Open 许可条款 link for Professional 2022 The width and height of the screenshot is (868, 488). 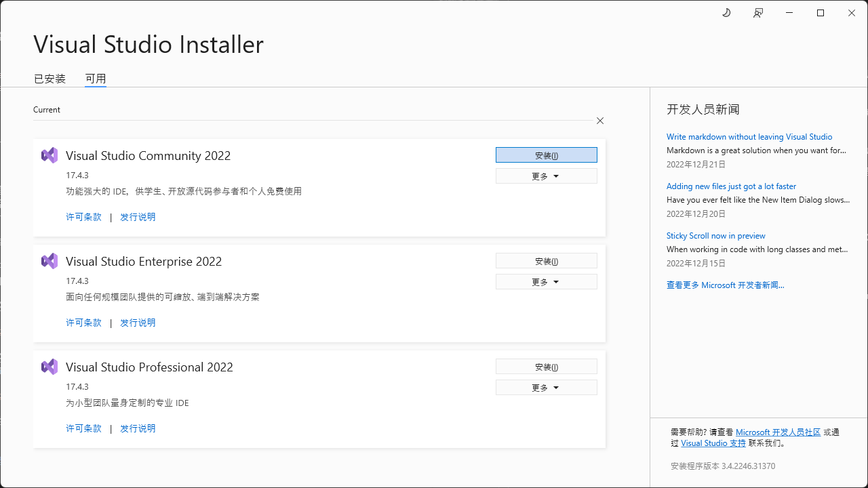coord(83,428)
